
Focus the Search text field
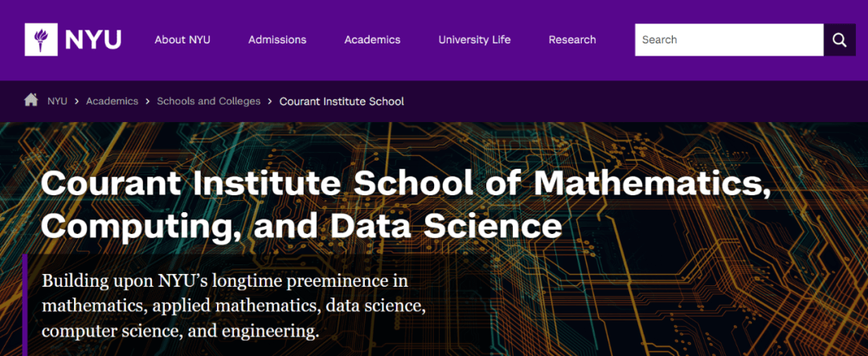[x=728, y=39]
